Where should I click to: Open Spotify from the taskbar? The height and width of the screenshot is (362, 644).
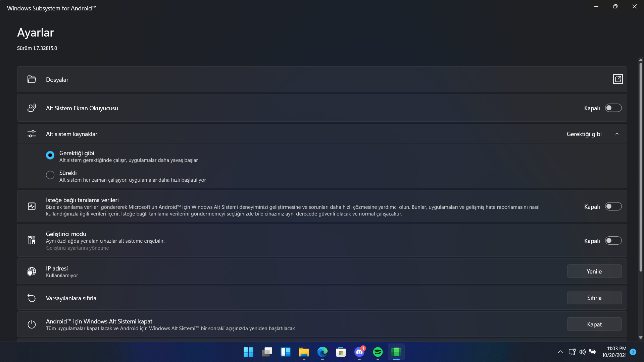[x=378, y=352]
